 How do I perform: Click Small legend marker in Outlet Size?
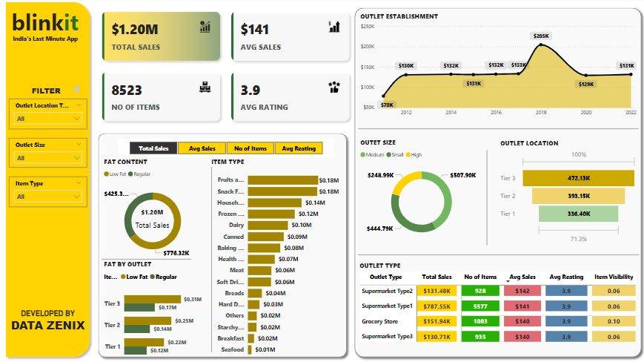coord(388,155)
